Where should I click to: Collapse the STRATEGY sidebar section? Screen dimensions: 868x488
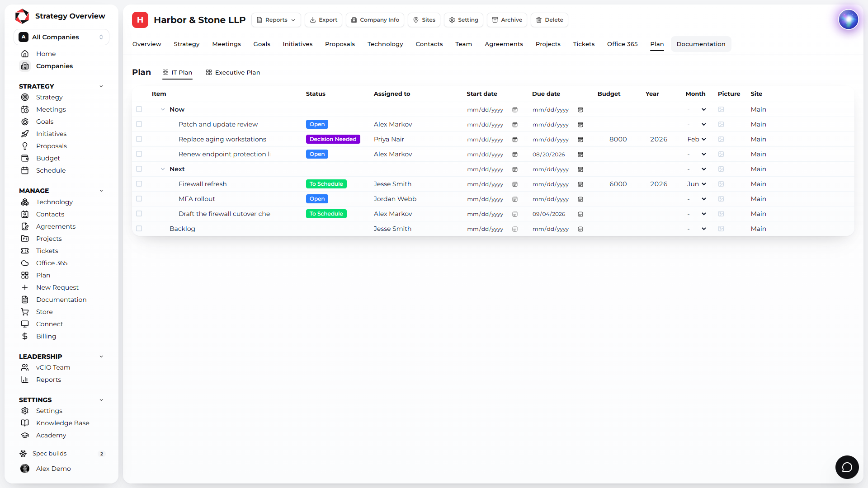pyautogui.click(x=101, y=86)
